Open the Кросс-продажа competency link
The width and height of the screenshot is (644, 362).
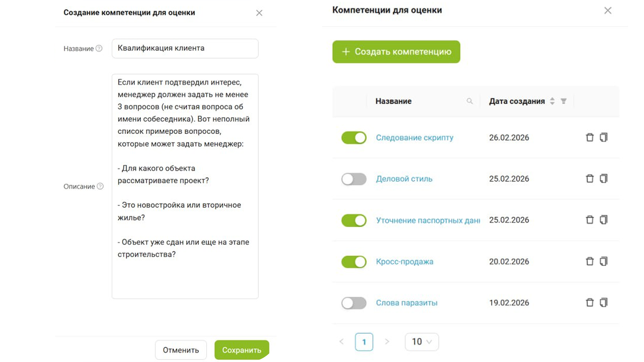[x=405, y=261]
